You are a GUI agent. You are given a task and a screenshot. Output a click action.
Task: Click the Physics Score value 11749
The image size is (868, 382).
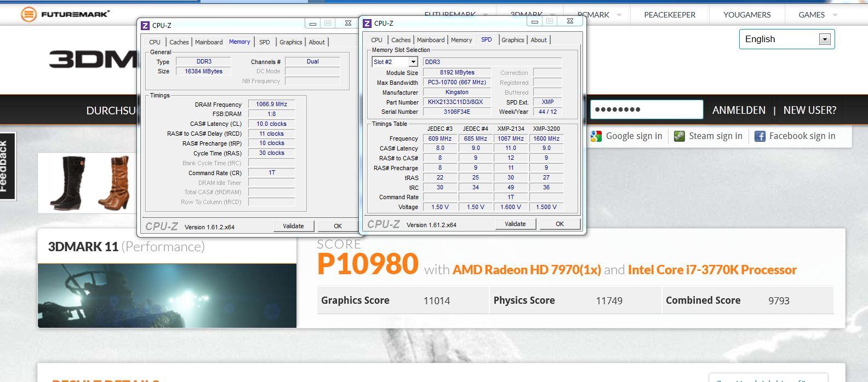(609, 300)
